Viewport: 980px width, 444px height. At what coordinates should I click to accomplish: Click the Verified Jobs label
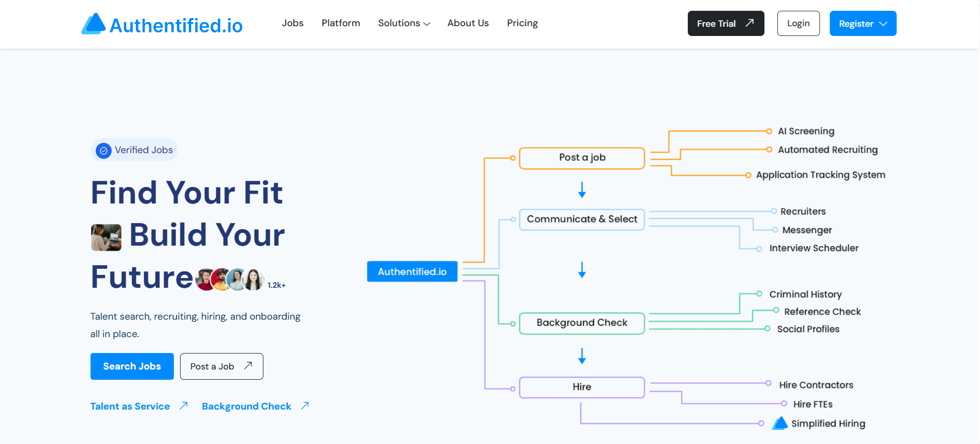[x=144, y=150]
